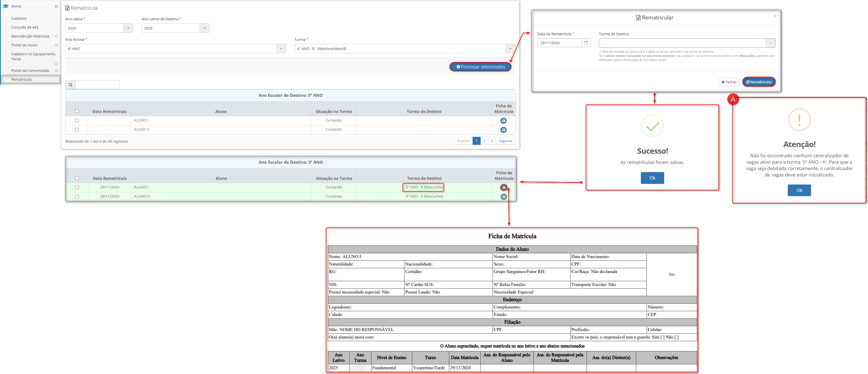Click 5º ANO - A (Rascunho) for ALUNO II
The image size is (868, 374).
click(x=424, y=196)
